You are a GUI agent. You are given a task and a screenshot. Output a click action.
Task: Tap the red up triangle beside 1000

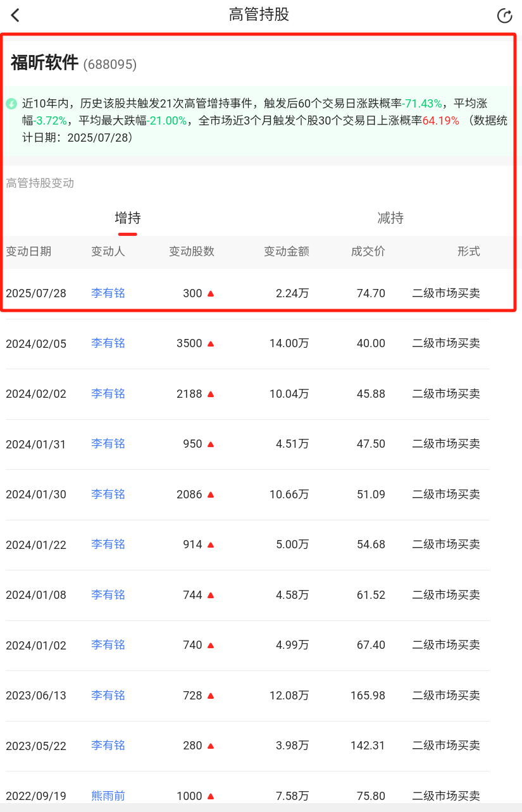[211, 796]
